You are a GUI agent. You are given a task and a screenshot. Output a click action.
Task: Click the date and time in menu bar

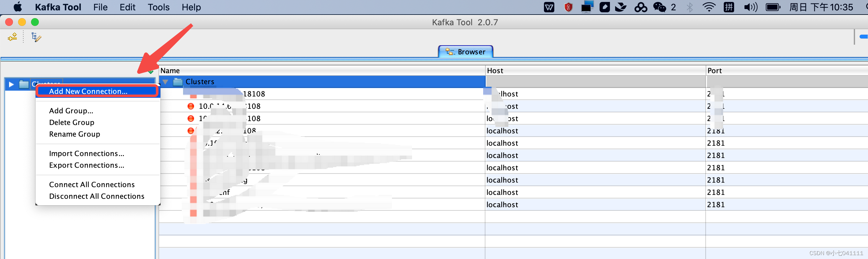pyautogui.click(x=821, y=7)
